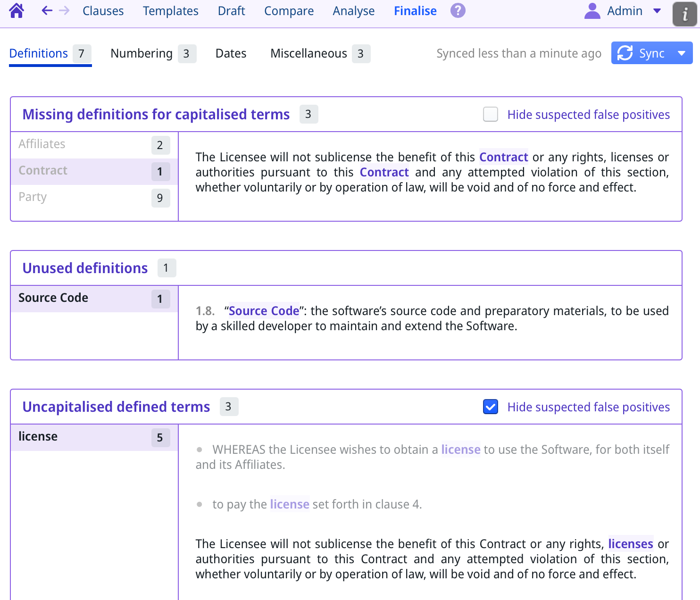This screenshot has width=700, height=600.
Task: Open the info panel icon
Action: (684, 14)
